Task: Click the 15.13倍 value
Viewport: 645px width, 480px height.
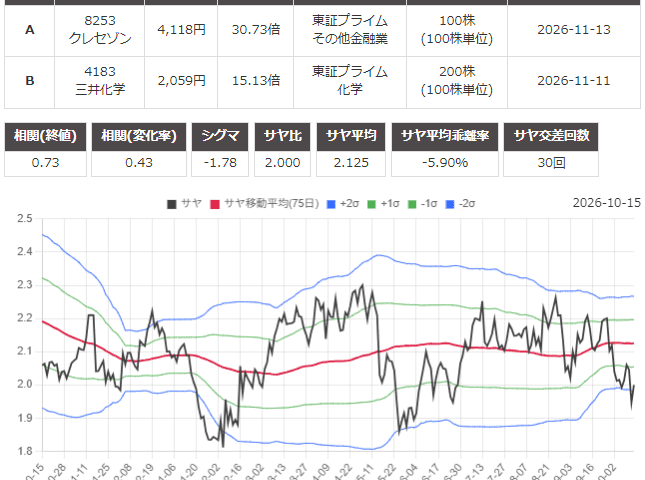Action: point(255,81)
